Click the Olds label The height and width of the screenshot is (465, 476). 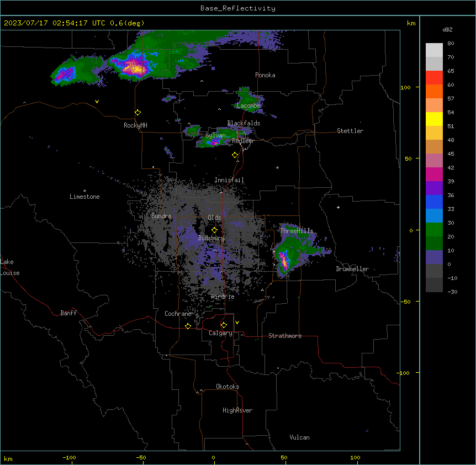[214, 218]
